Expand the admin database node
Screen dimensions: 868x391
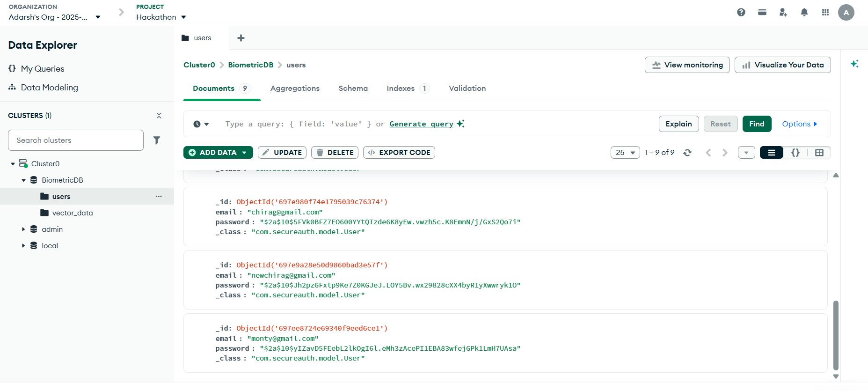coord(23,229)
